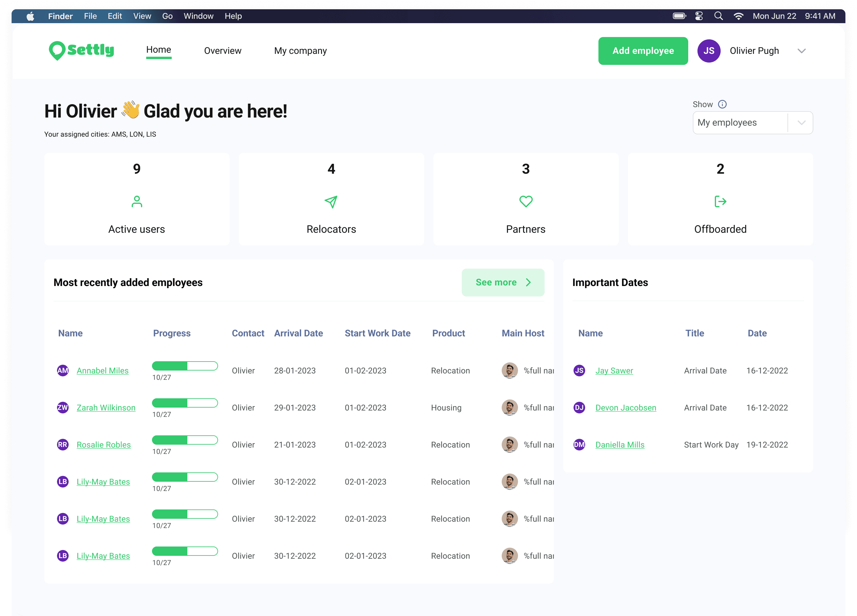The height and width of the screenshot is (616, 857).
Task: Click the info icon beside Show
Action: (x=722, y=104)
